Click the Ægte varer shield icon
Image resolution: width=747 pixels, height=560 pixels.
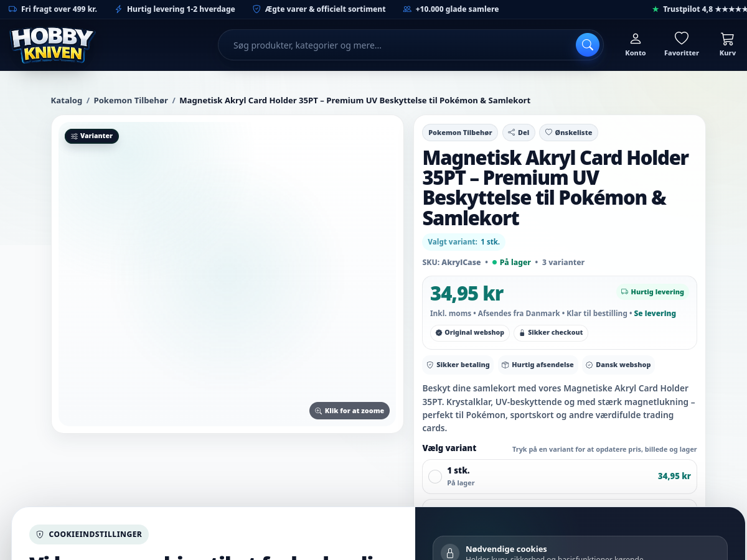pyautogui.click(x=256, y=9)
